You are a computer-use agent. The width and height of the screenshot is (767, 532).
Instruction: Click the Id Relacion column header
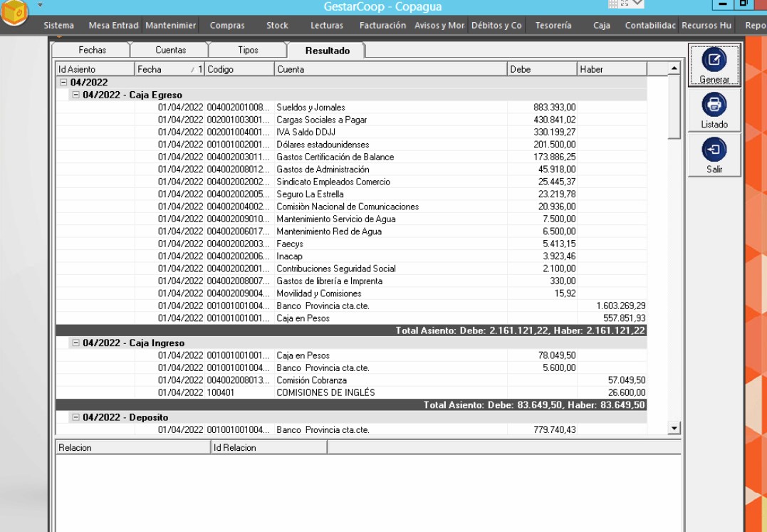click(268, 448)
